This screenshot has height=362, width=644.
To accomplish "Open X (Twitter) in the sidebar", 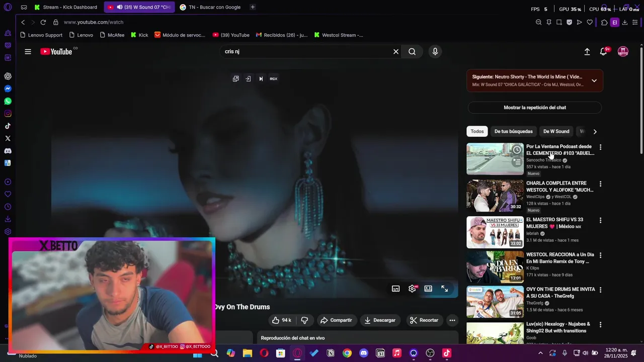I will 8,138.
